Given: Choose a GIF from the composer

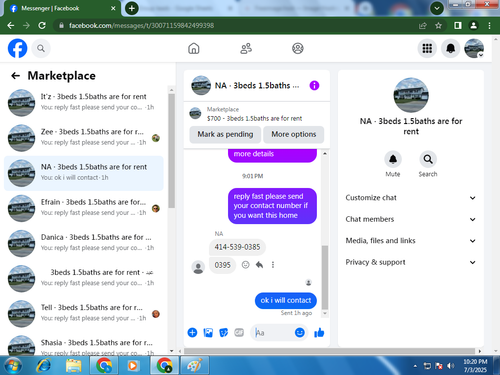Looking at the screenshot, I should [239, 332].
